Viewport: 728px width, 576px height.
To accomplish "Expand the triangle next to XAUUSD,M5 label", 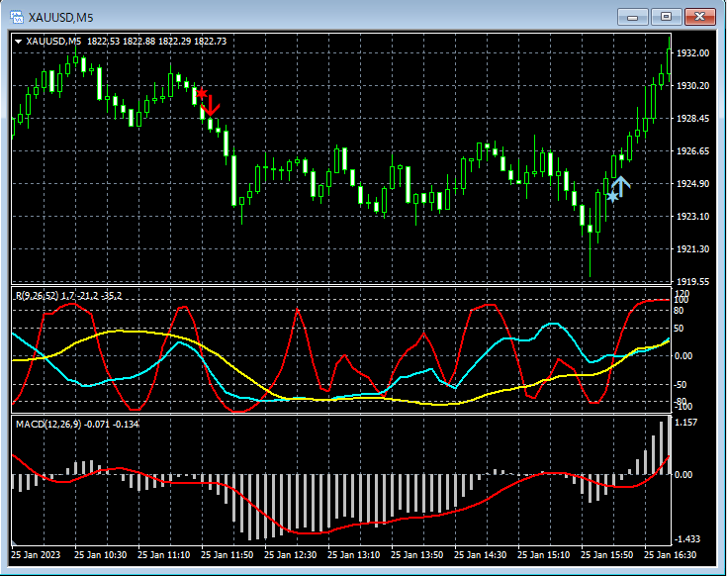I will pyautogui.click(x=20, y=41).
